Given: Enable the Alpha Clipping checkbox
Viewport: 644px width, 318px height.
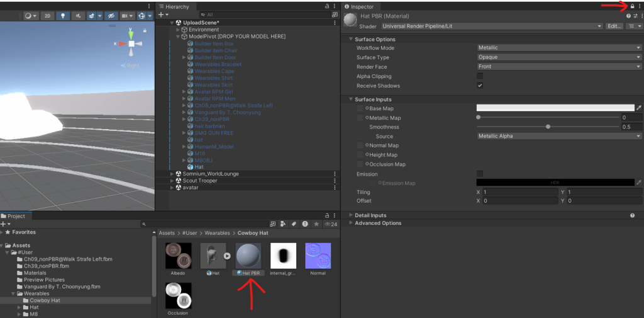Looking at the screenshot, I should (x=480, y=76).
